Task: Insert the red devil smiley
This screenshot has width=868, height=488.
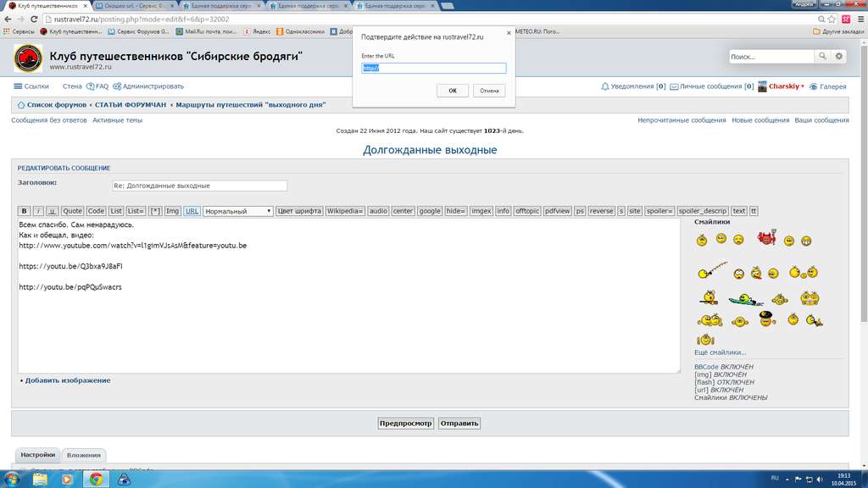Action: tap(766, 240)
